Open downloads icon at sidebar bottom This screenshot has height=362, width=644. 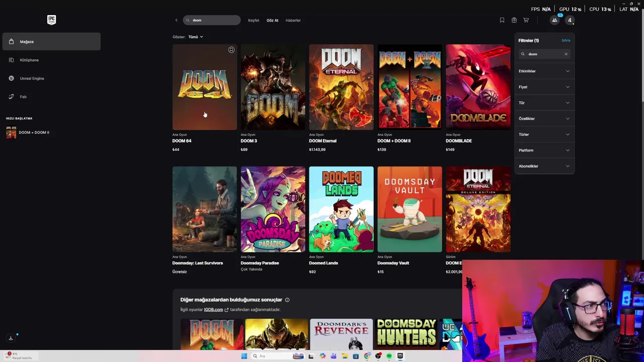[x=11, y=338]
